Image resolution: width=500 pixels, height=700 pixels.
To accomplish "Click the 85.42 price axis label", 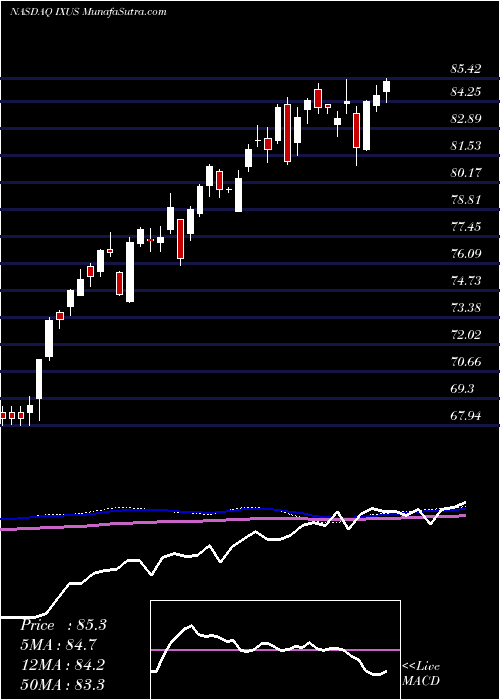I will (466, 69).
